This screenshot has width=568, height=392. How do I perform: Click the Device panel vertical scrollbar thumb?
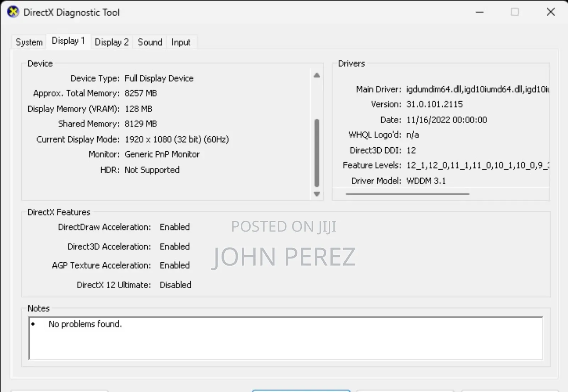317,153
